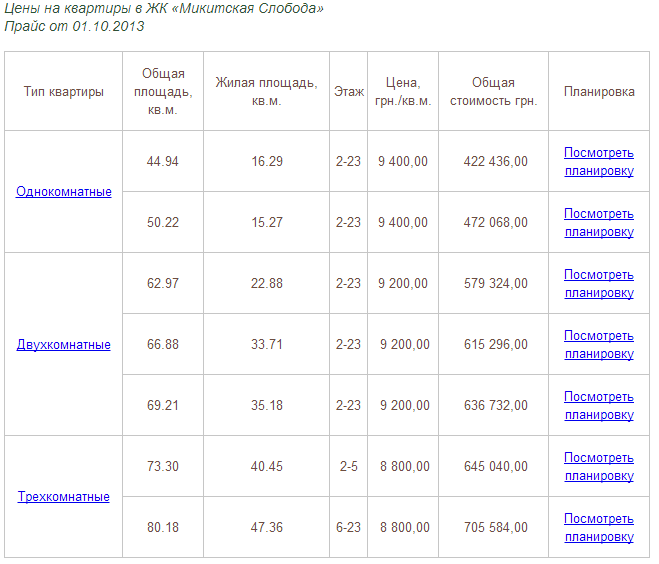Click the 'Жилая площадь, кв.м.' header
659x564 pixels.
pyautogui.click(x=266, y=92)
